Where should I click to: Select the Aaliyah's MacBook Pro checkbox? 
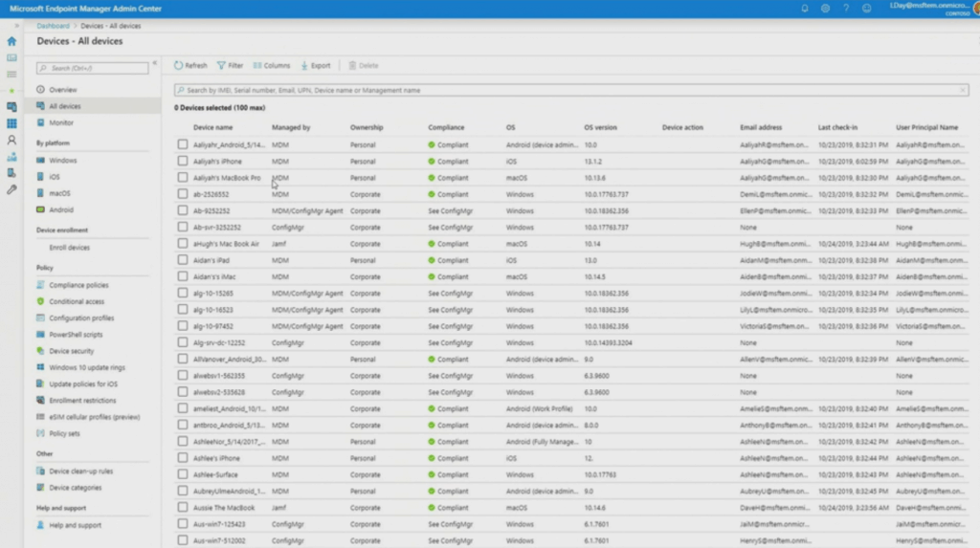click(183, 178)
